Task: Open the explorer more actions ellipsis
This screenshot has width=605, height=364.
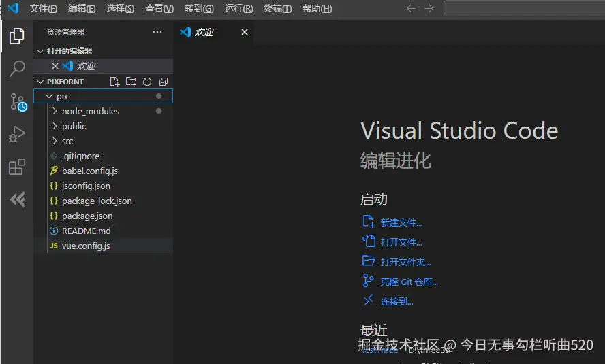Action: 157,32
